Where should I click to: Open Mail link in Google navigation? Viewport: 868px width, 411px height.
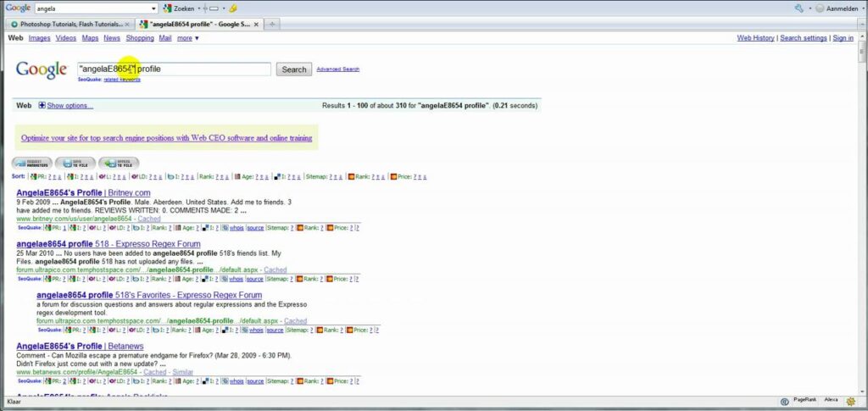pyautogui.click(x=165, y=38)
